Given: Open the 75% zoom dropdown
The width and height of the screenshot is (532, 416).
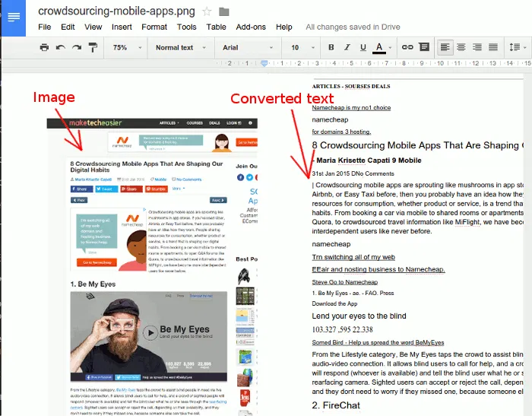Looking at the screenshot, I should tap(127, 47).
